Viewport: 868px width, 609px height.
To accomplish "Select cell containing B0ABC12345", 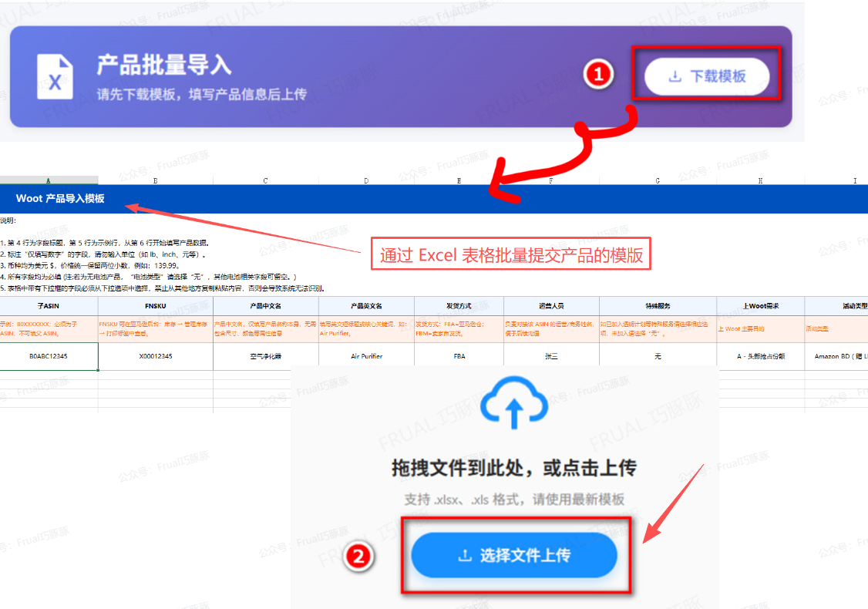I will pyautogui.click(x=49, y=356).
